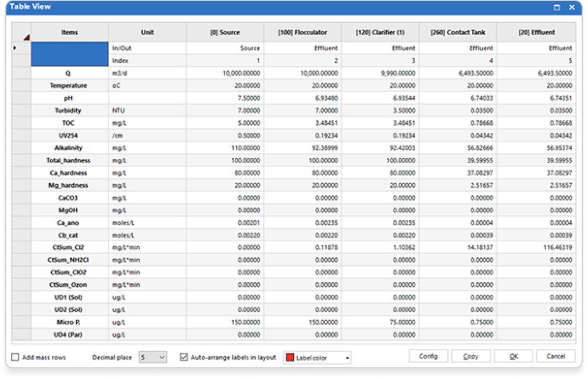Enable the Add mass rows checkbox
The height and width of the screenshot is (379, 588).
pos(15,357)
